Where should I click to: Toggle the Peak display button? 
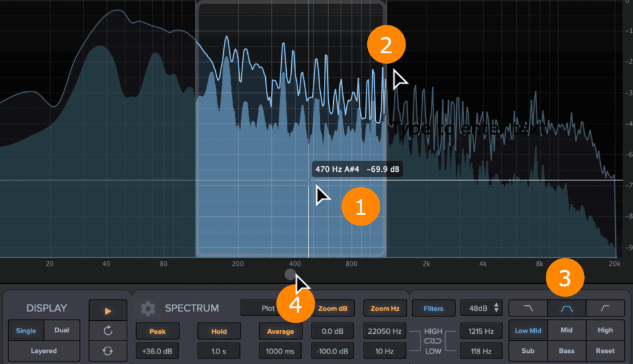[157, 331]
